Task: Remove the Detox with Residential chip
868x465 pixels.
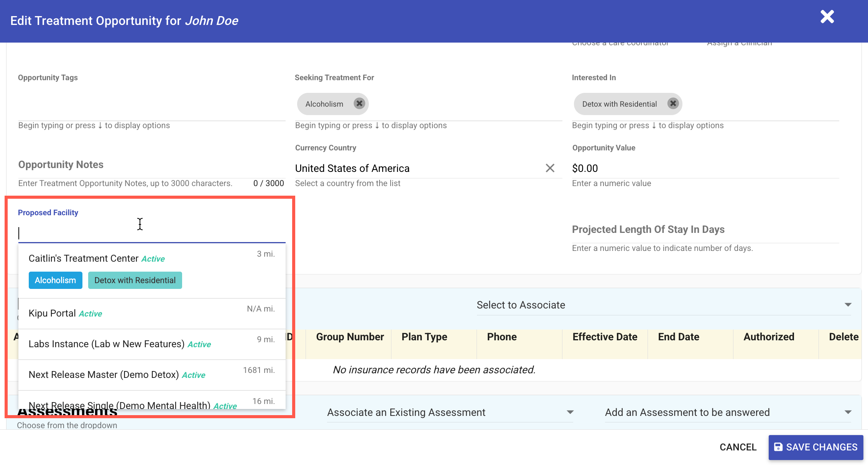Action: [673, 104]
